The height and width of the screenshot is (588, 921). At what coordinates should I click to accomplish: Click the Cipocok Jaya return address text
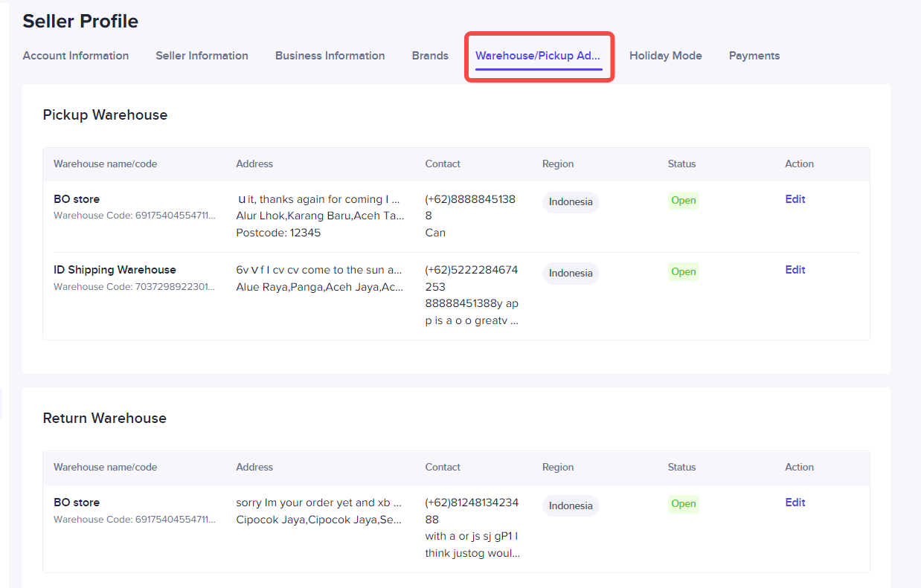point(318,520)
